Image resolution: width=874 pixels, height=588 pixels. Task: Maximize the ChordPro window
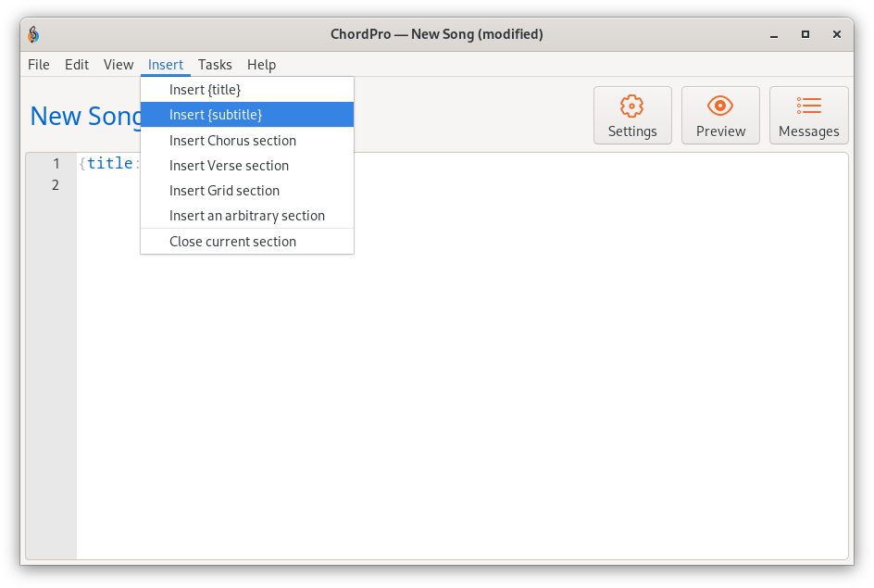click(x=805, y=34)
